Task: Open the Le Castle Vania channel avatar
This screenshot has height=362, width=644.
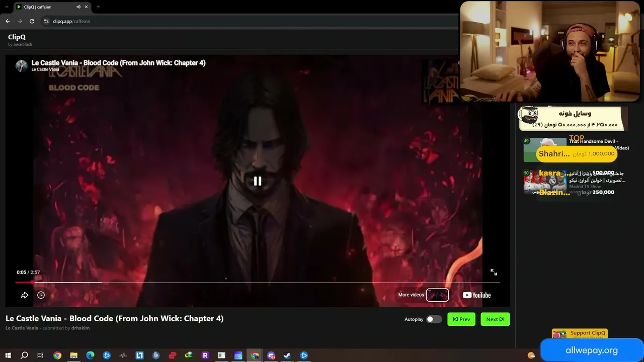Action: point(22,66)
